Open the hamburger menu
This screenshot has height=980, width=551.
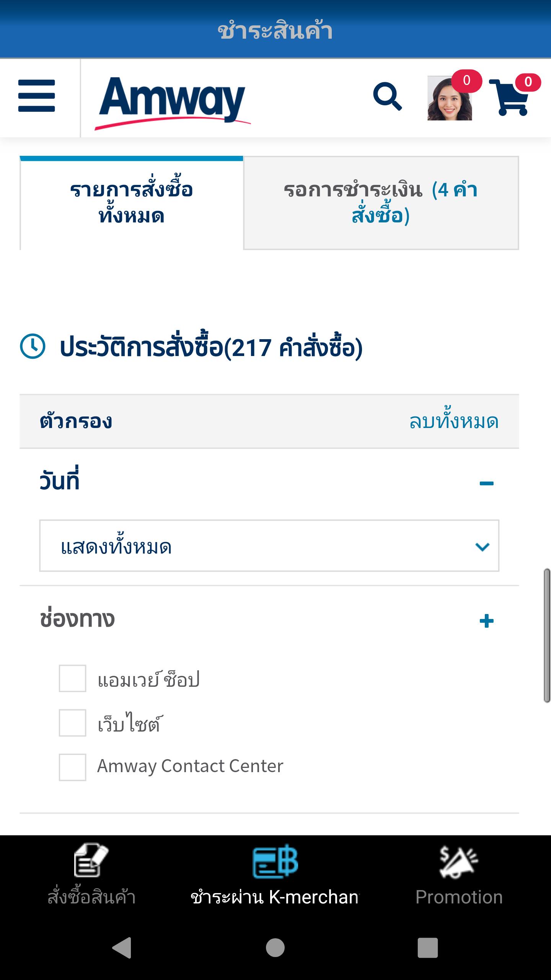tap(37, 96)
